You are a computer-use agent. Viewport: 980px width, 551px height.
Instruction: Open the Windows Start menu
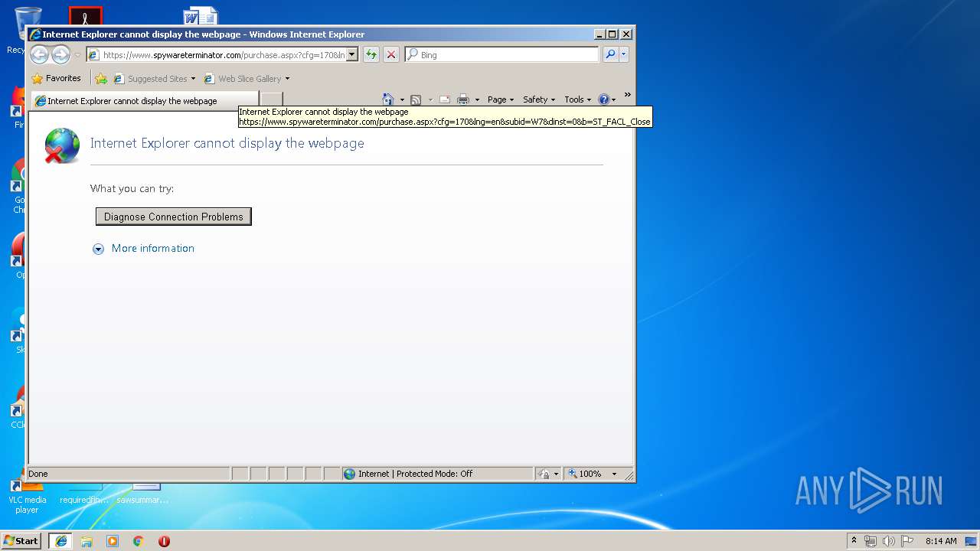tap(21, 541)
